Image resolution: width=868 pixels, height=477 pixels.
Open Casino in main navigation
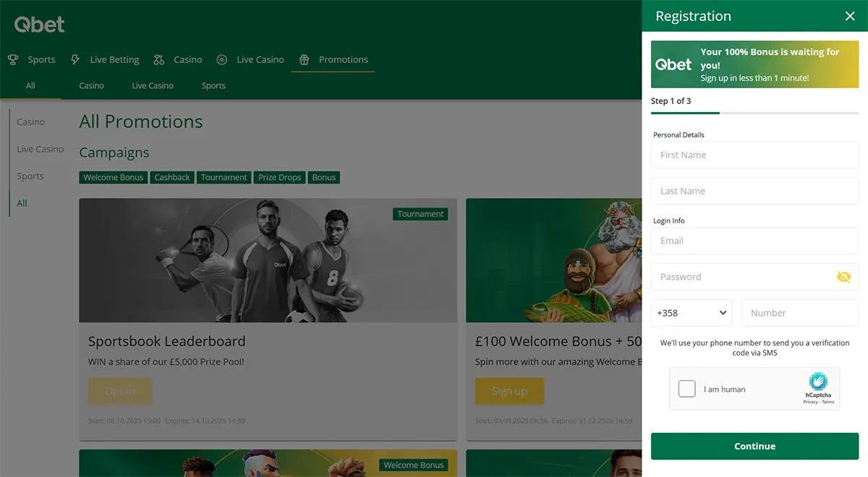point(188,60)
